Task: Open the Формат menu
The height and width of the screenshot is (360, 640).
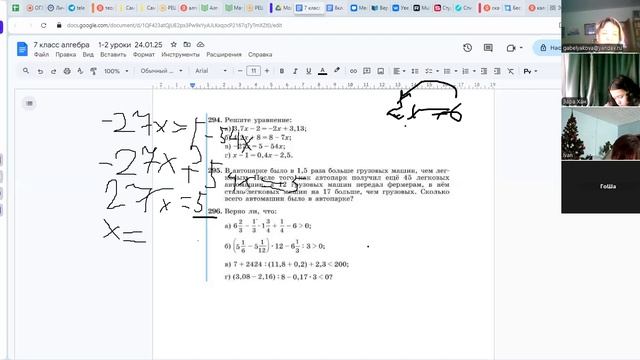Action: click(x=144, y=54)
